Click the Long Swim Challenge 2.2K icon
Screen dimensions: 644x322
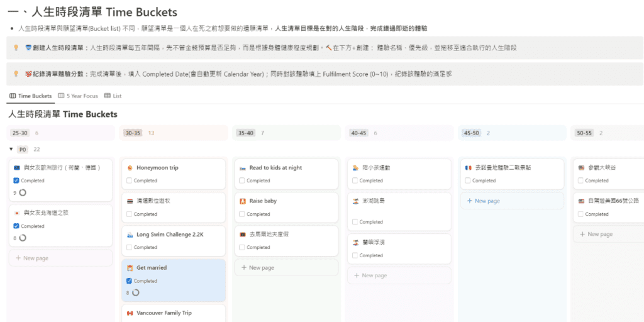click(130, 235)
